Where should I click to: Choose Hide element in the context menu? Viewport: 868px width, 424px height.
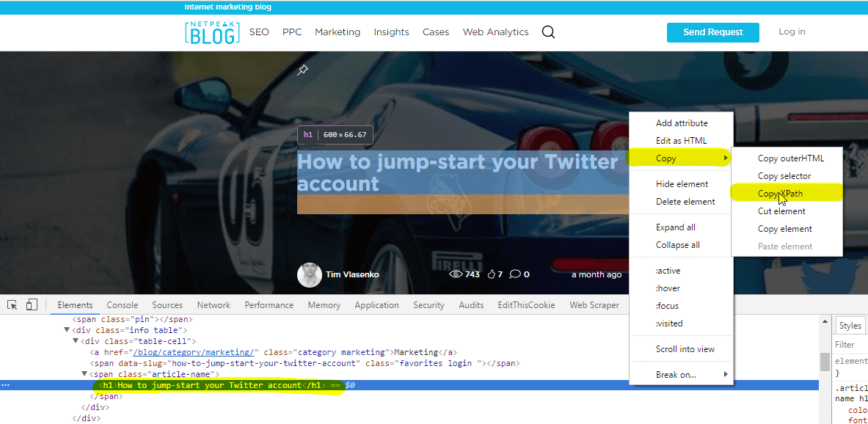click(682, 184)
